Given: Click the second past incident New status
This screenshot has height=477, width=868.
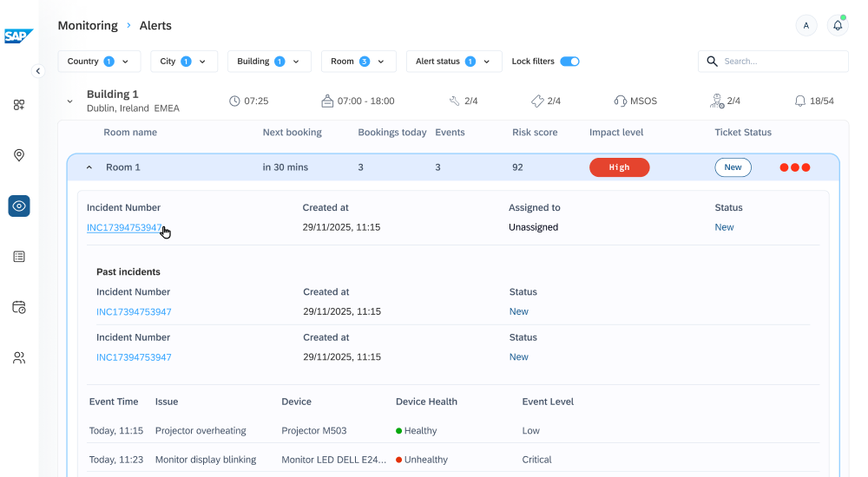Looking at the screenshot, I should pos(519,357).
